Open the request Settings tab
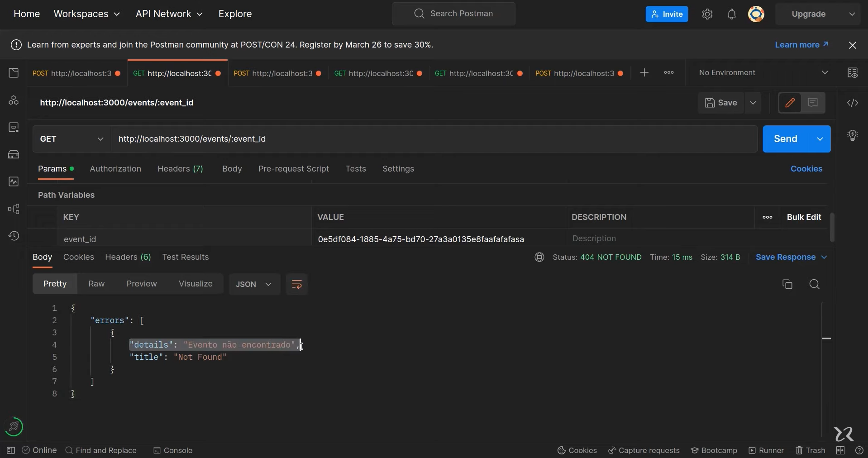 click(x=398, y=169)
